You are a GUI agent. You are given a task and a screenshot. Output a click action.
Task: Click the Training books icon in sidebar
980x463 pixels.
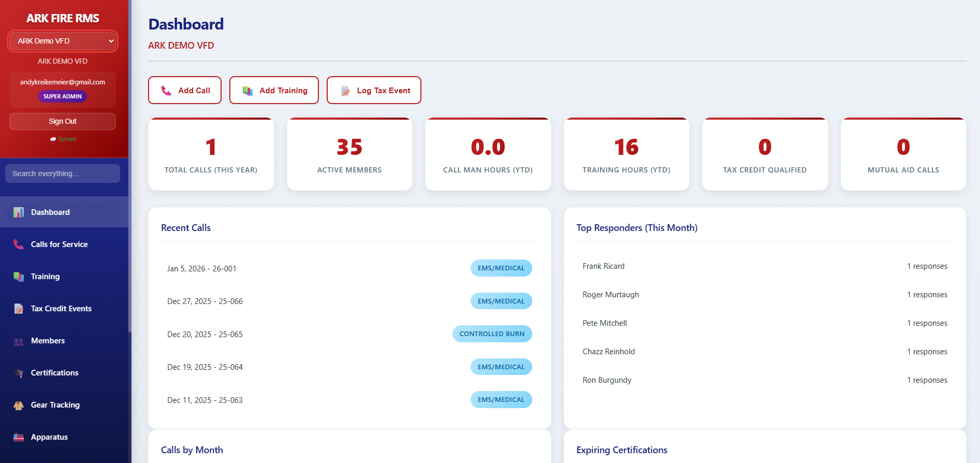(x=19, y=277)
